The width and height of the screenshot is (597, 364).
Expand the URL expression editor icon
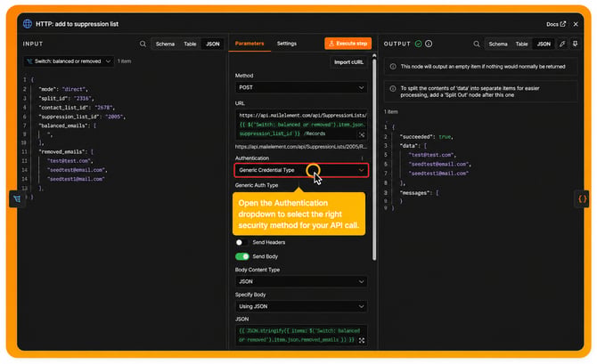click(x=362, y=134)
